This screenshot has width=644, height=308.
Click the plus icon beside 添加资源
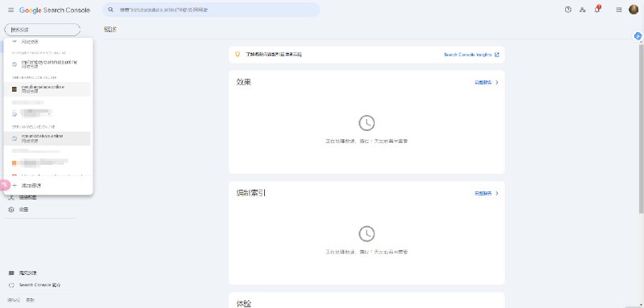coord(14,186)
